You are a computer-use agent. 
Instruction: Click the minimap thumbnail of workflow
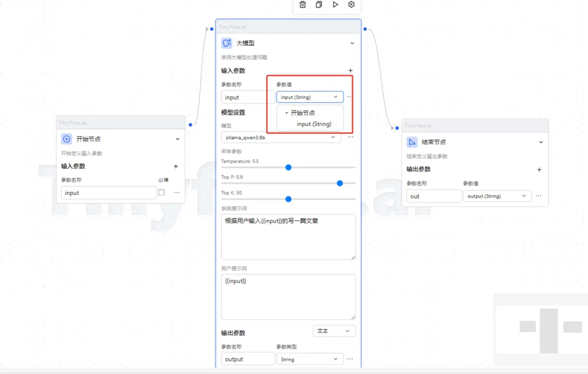tap(540, 329)
